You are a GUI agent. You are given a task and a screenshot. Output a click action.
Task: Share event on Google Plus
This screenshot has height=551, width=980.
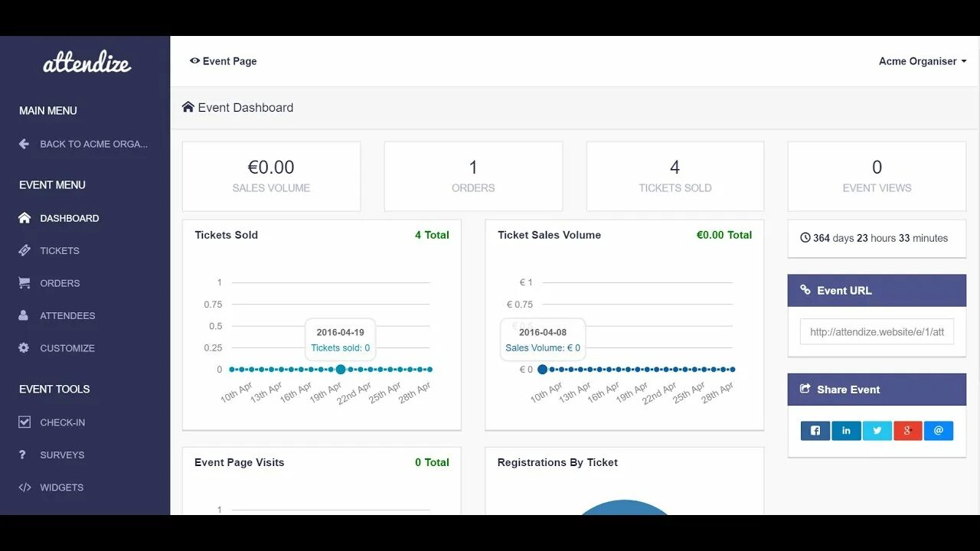click(908, 431)
